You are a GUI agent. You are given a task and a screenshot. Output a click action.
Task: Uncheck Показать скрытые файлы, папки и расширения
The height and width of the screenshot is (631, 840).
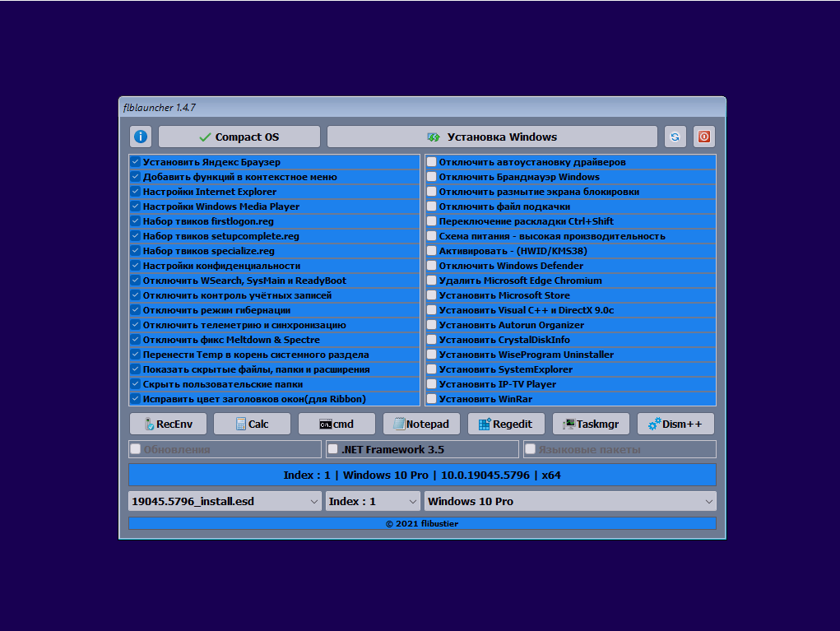click(136, 369)
